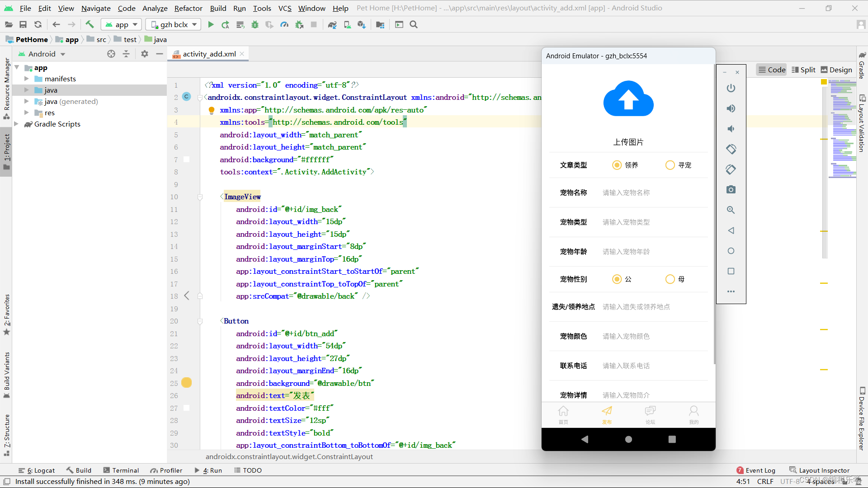Click the emulator volume up icon

coord(731,108)
